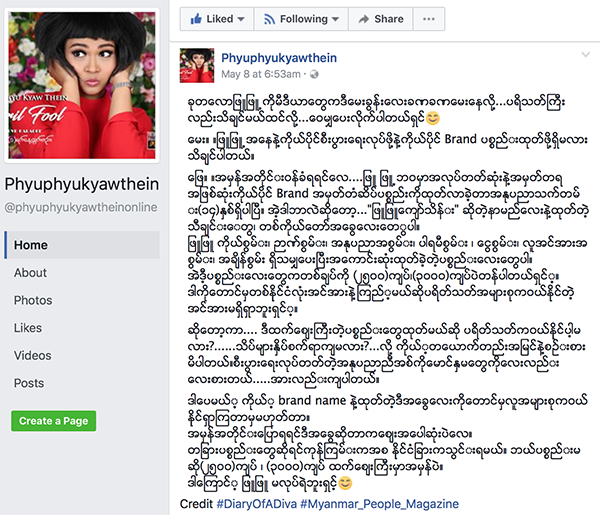
Task: Expand the Following dropdown arrow
Action: pyautogui.click(x=335, y=19)
